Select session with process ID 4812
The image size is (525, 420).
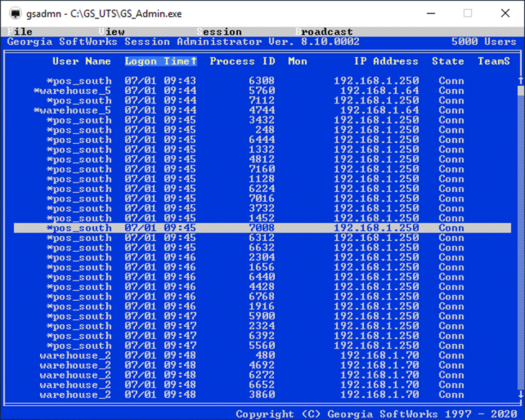(x=263, y=159)
